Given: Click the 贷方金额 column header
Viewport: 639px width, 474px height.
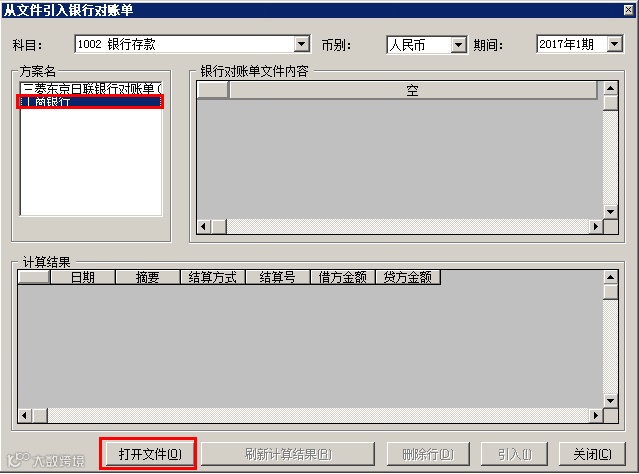Looking at the screenshot, I should (x=407, y=278).
